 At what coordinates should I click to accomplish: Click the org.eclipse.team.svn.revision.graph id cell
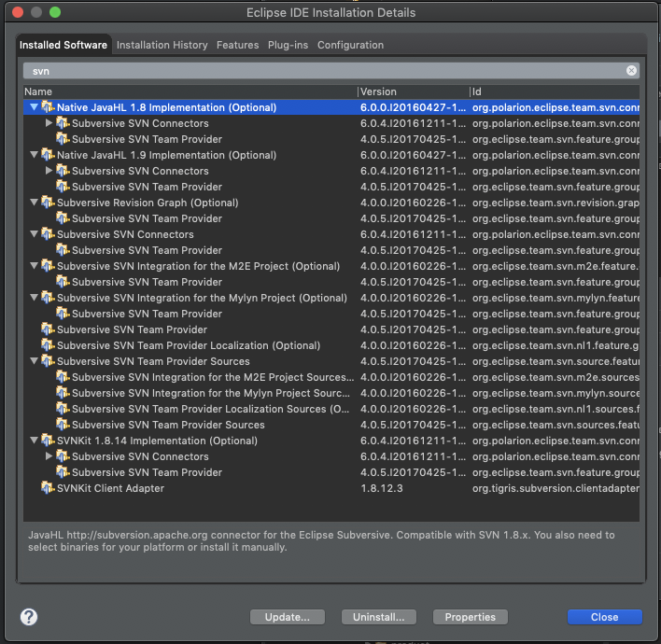pos(556,203)
